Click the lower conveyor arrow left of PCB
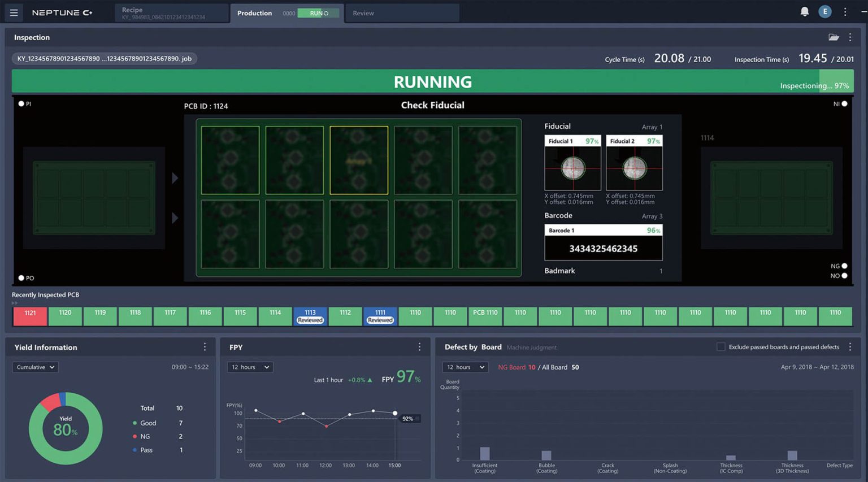 pos(175,218)
